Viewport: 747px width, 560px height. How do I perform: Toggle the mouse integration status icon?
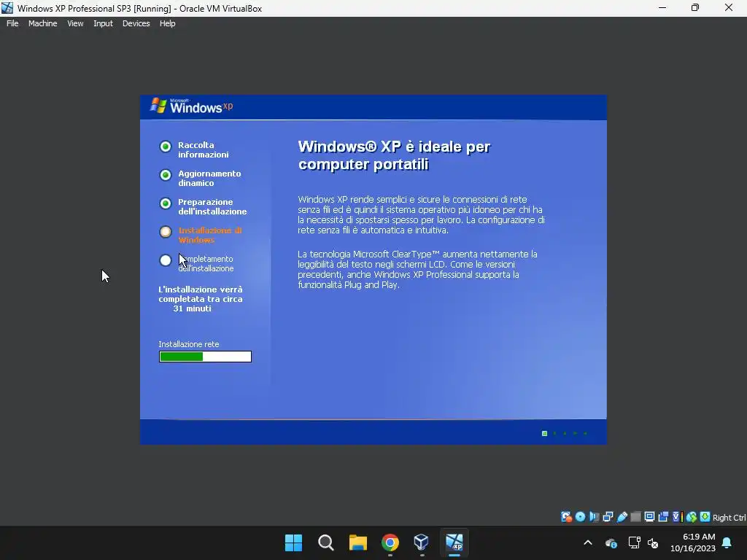point(692,517)
